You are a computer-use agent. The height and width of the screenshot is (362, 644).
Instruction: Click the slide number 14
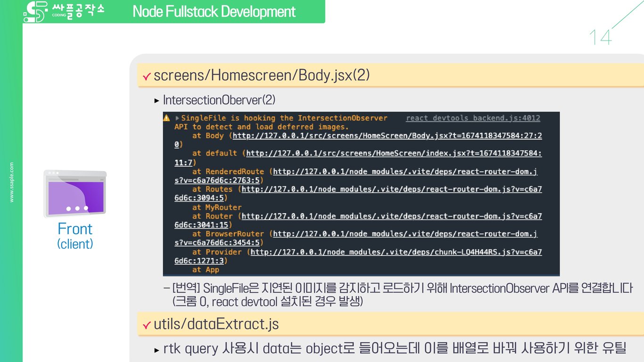coord(600,37)
